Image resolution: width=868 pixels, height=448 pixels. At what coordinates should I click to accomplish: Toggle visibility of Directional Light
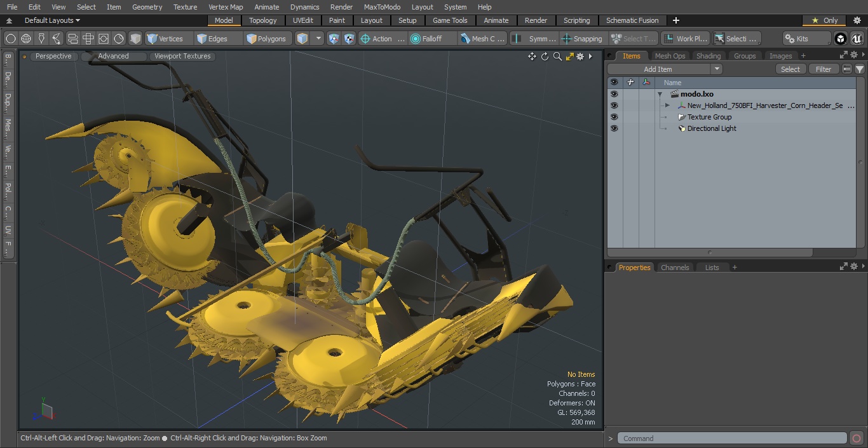coord(614,128)
